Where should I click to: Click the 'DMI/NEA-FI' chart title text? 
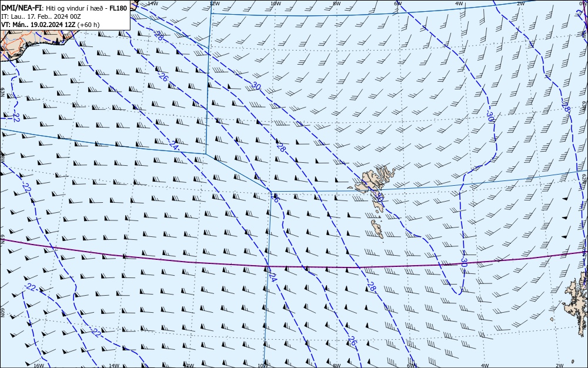(x=21, y=8)
